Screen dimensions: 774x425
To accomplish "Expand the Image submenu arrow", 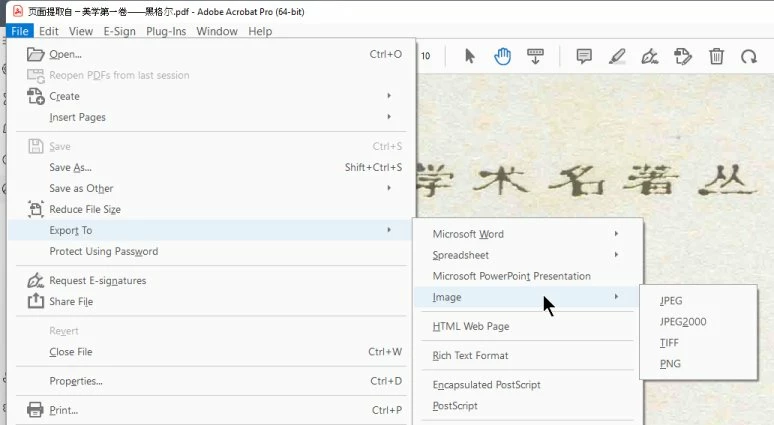I will [x=616, y=297].
